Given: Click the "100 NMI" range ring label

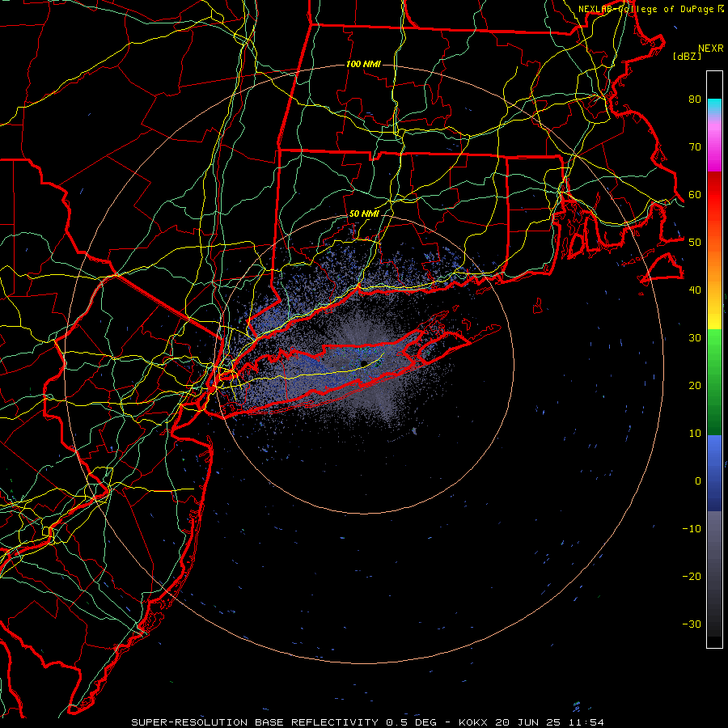Looking at the screenshot, I should coord(363,64).
